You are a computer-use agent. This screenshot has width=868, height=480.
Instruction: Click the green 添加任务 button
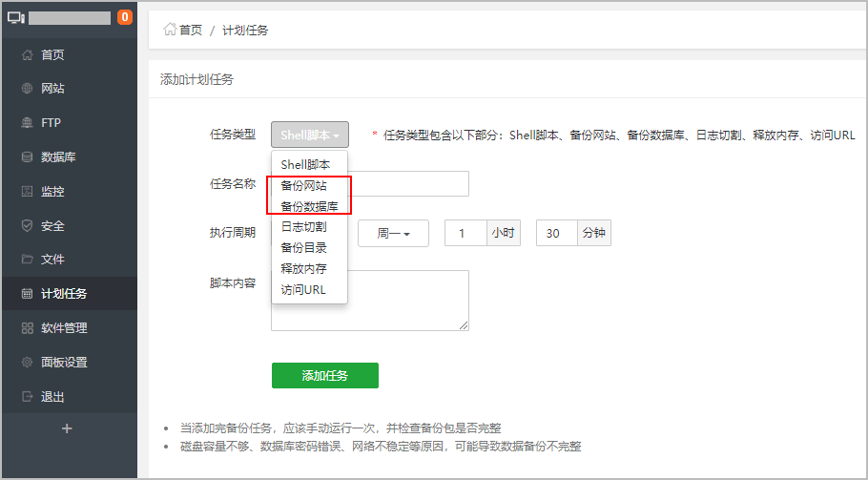click(325, 375)
